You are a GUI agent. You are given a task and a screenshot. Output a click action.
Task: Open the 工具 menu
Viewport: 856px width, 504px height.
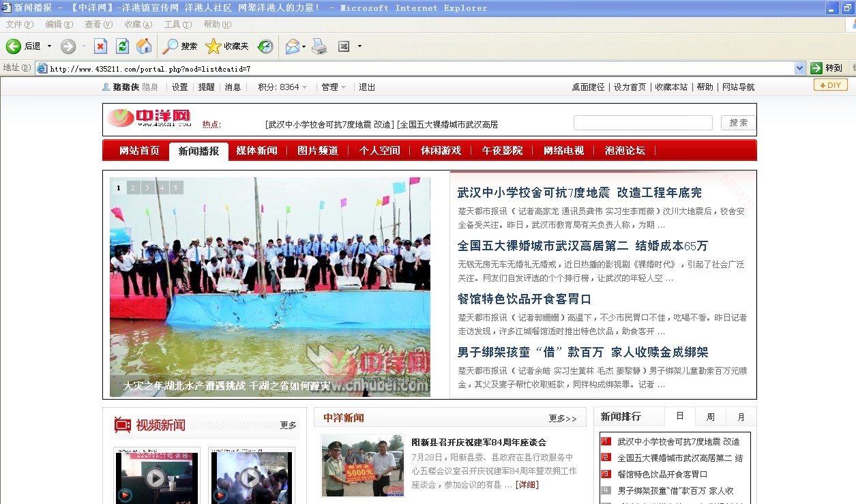[177, 25]
